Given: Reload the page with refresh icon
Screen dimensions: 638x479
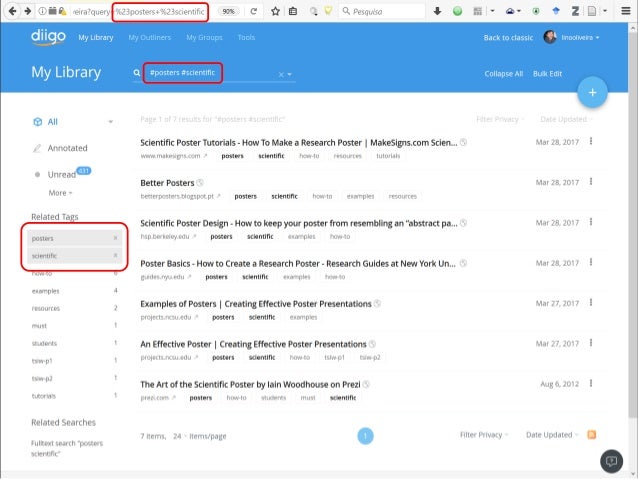Looking at the screenshot, I should (x=253, y=11).
